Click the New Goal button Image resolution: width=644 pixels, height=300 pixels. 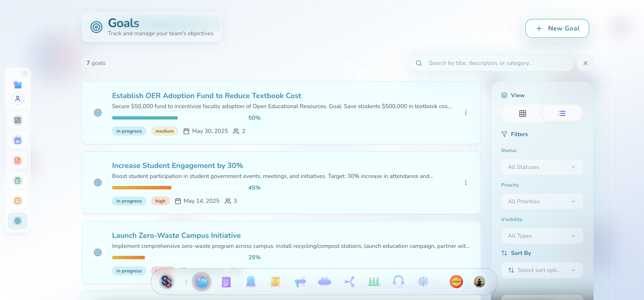click(x=557, y=28)
